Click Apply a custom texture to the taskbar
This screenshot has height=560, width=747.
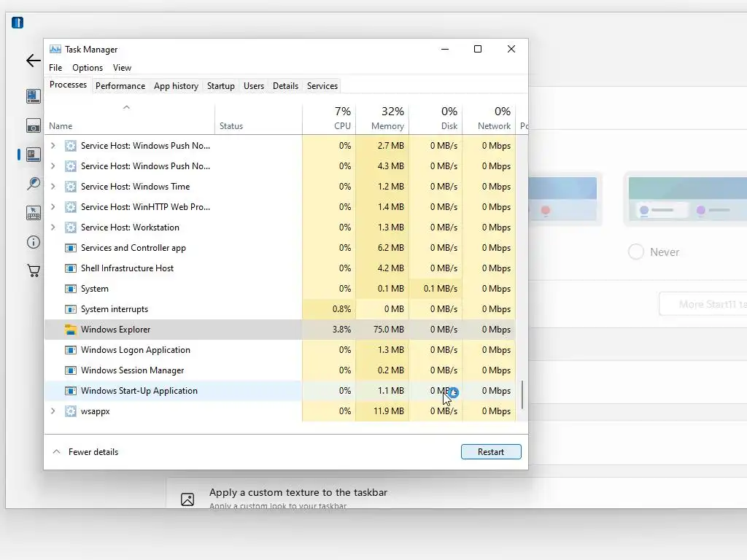[x=298, y=492]
